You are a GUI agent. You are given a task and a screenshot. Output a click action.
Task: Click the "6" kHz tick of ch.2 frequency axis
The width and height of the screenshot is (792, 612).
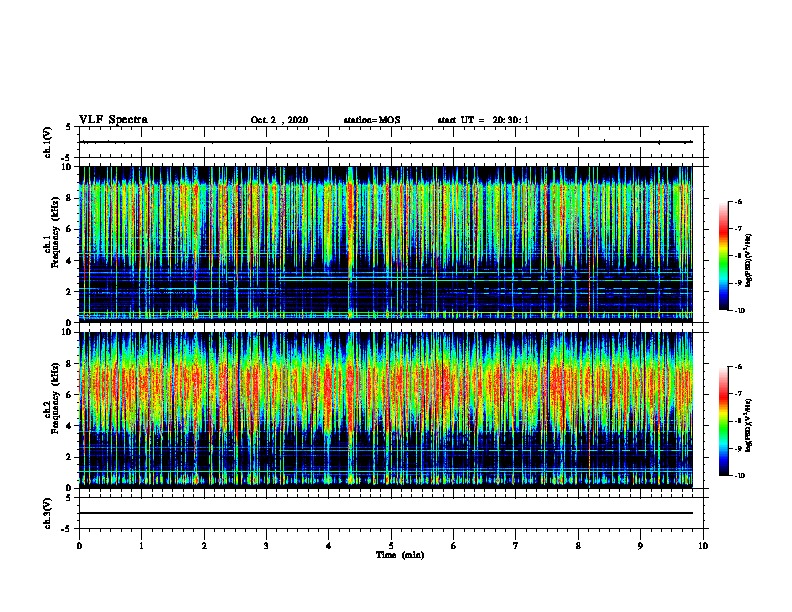coord(70,395)
